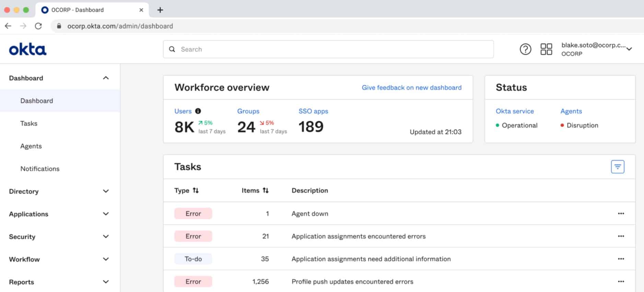Image resolution: width=644 pixels, height=292 pixels.
Task: Click the Okta logo
Action: point(27,49)
